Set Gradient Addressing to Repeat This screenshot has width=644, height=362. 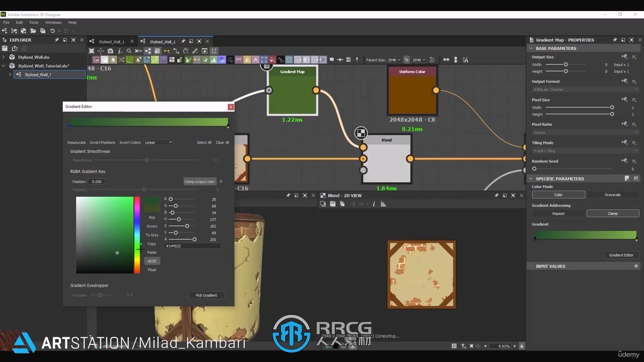click(558, 213)
